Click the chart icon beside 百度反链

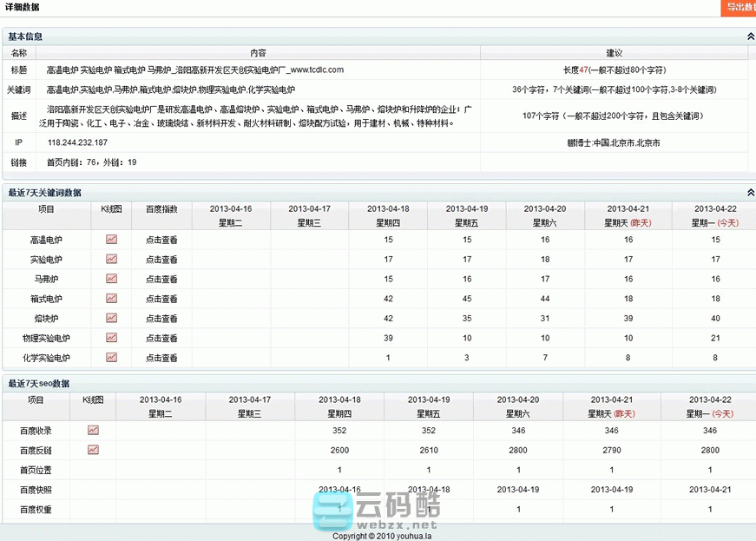(91, 450)
